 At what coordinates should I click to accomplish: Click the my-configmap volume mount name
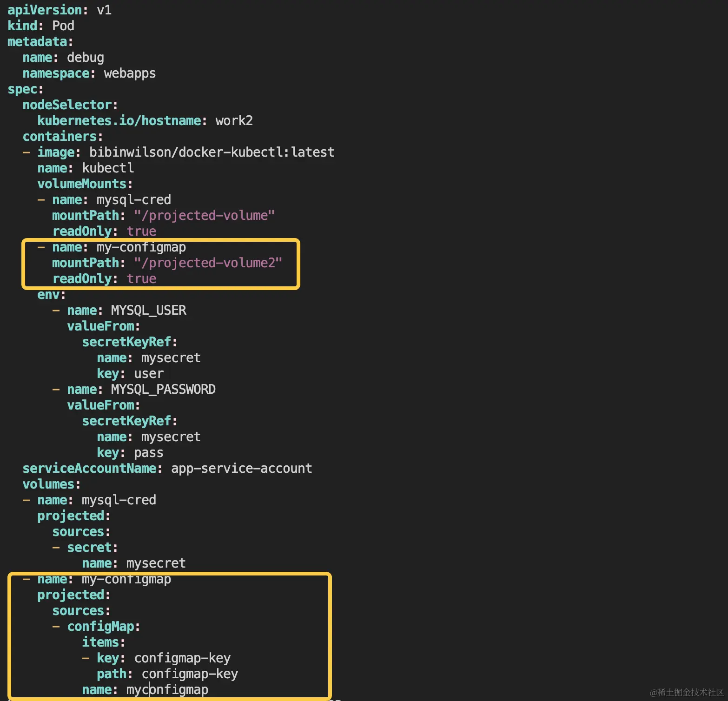(141, 247)
